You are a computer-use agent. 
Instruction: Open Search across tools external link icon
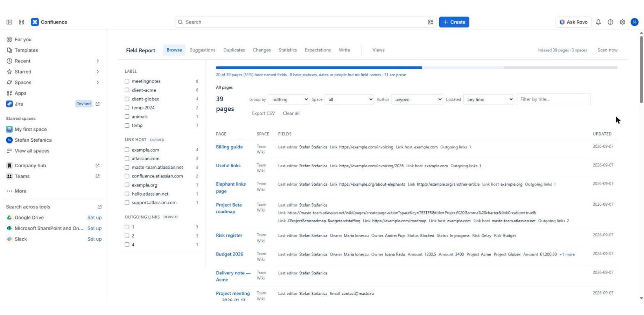[x=99, y=207]
